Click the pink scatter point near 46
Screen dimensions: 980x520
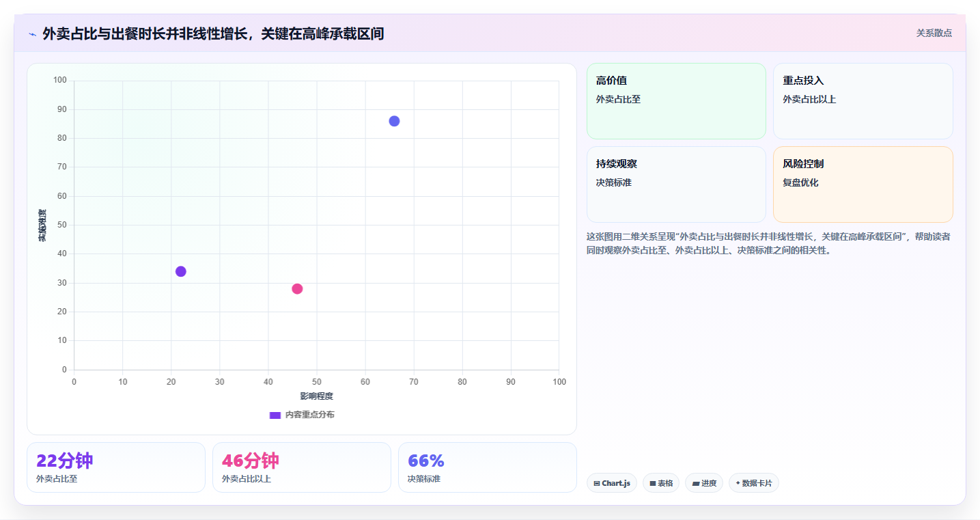(x=297, y=288)
